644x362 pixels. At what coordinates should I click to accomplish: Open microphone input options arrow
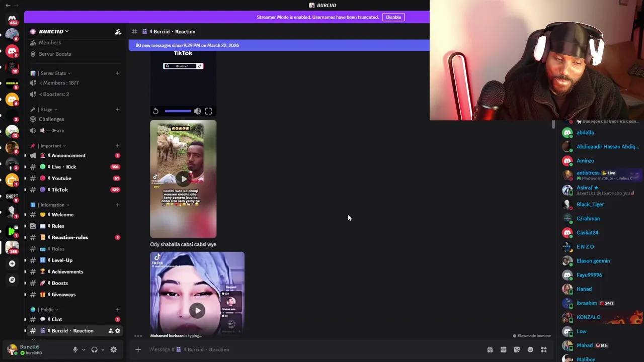84,349
